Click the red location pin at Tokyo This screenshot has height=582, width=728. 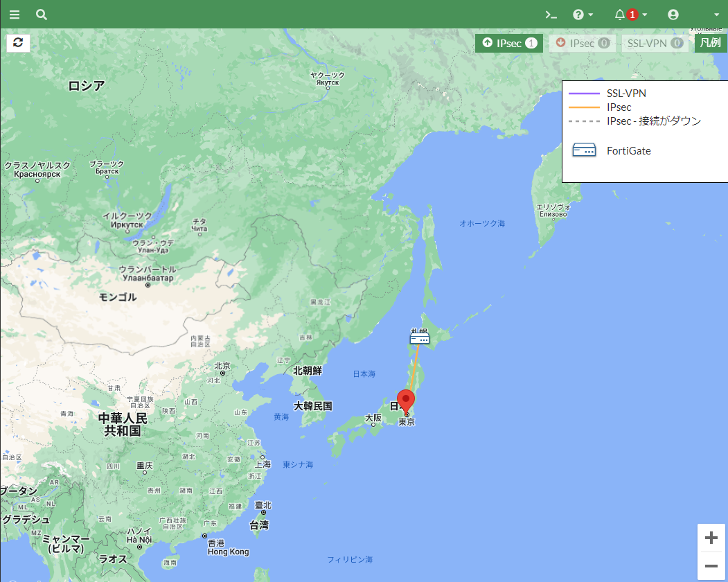406,401
